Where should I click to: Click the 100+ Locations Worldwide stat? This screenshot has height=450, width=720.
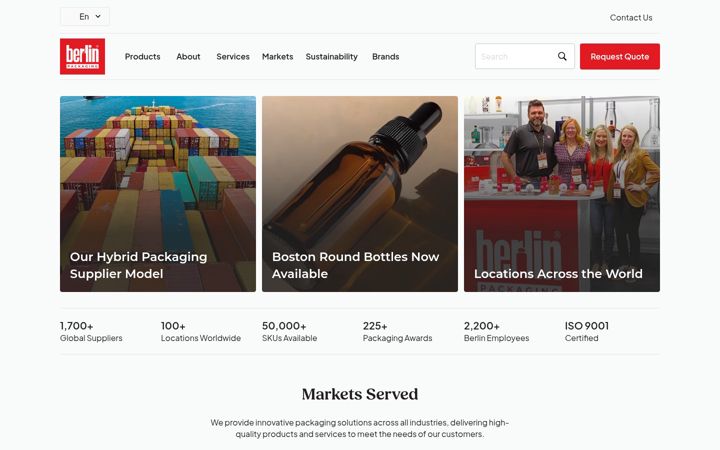tap(201, 332)
